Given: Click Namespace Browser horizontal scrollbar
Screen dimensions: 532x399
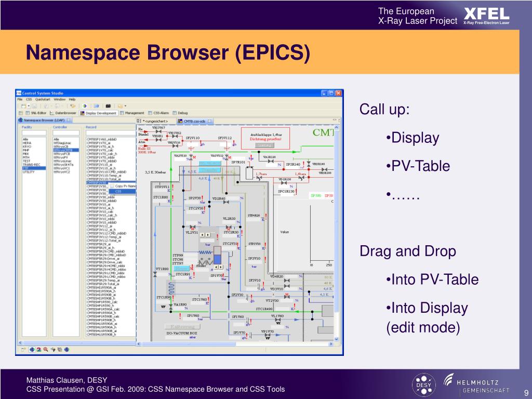Looking at the screenshot, I should tap(77, 343).
